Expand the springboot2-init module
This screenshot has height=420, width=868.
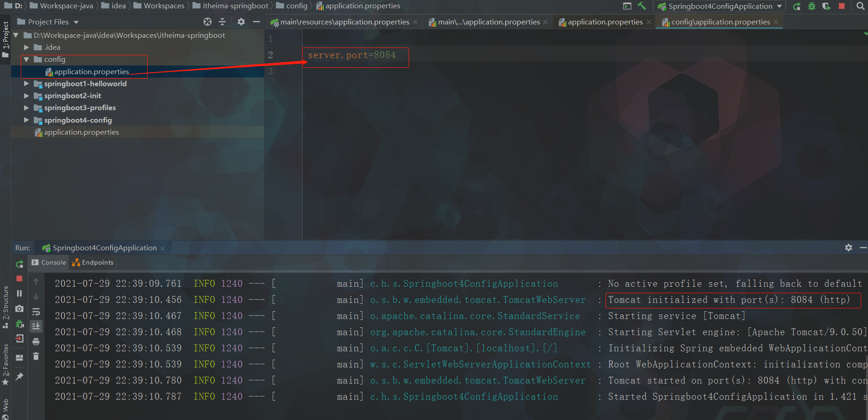26,95
